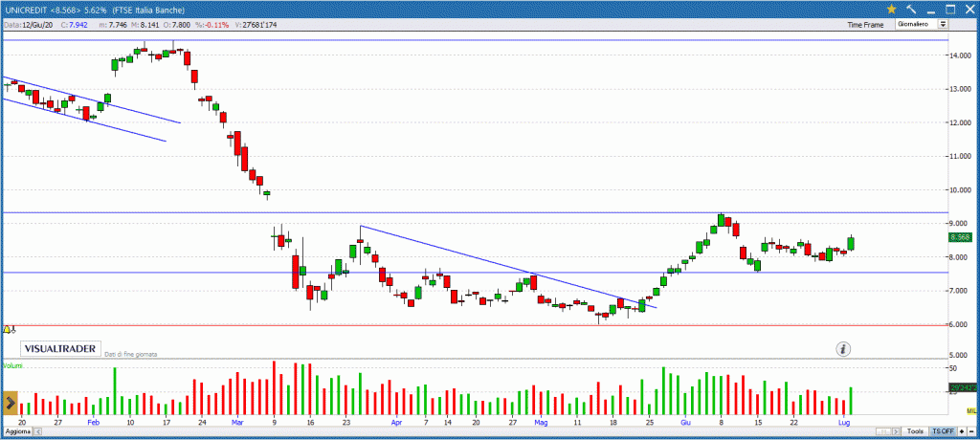Click the Time Frame label
Screen dimensions: 980x440
pos(865,25)
